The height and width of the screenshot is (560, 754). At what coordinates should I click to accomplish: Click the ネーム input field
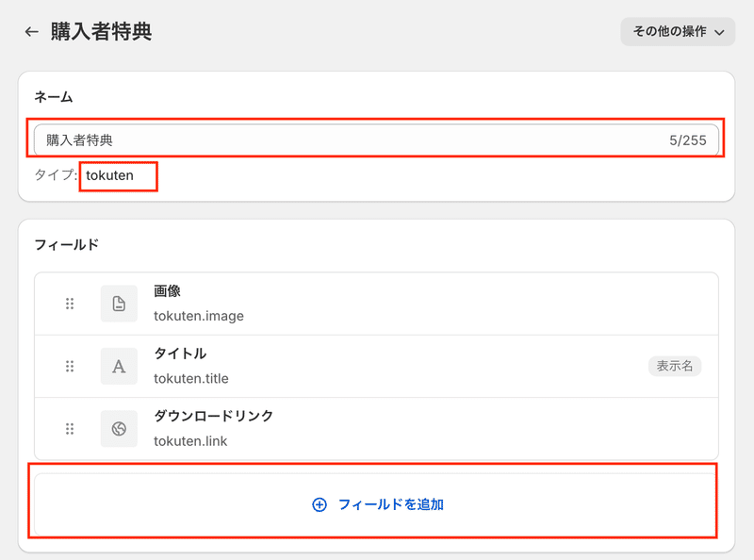[x=376, y=140]
